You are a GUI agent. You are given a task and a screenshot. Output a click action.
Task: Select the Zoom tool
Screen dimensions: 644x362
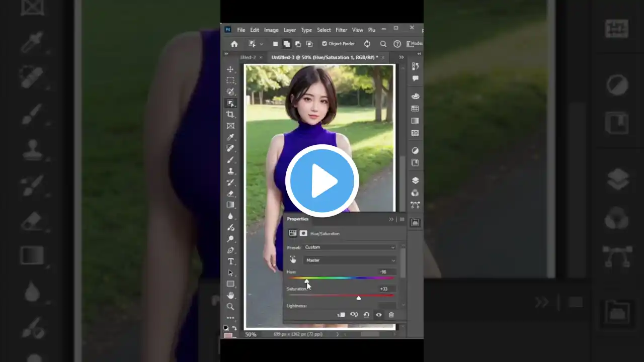230,306
